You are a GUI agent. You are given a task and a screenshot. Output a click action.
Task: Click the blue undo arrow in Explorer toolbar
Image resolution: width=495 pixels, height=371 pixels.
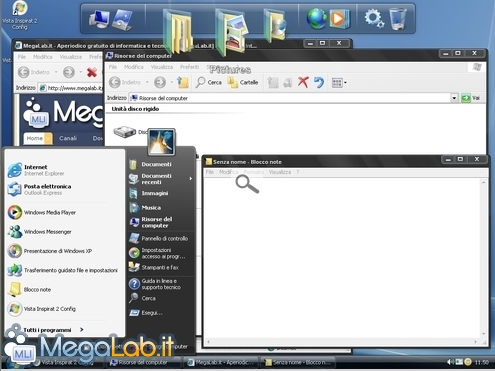click(x=319, y=82)
